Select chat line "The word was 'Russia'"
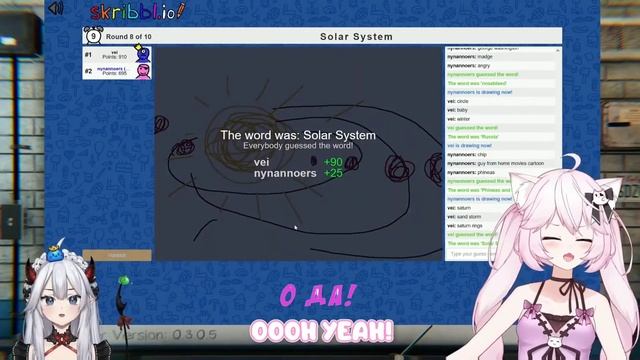Image resolution: width=640 pixels, height=360 pixels. pos(473,137)
